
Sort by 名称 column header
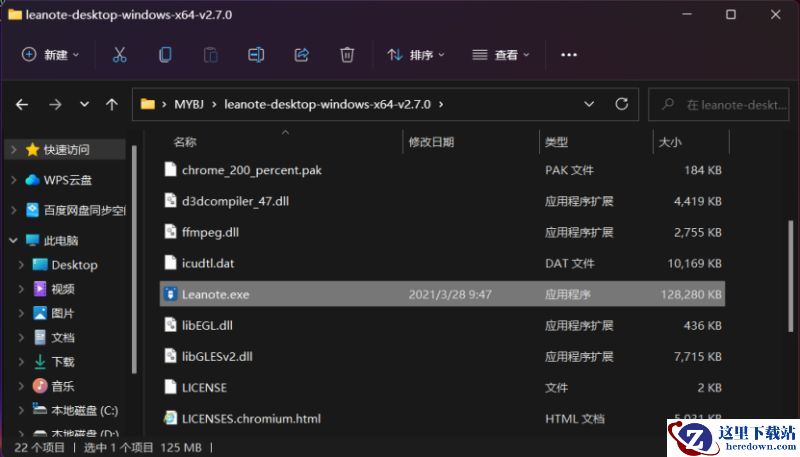coord(185,142)
